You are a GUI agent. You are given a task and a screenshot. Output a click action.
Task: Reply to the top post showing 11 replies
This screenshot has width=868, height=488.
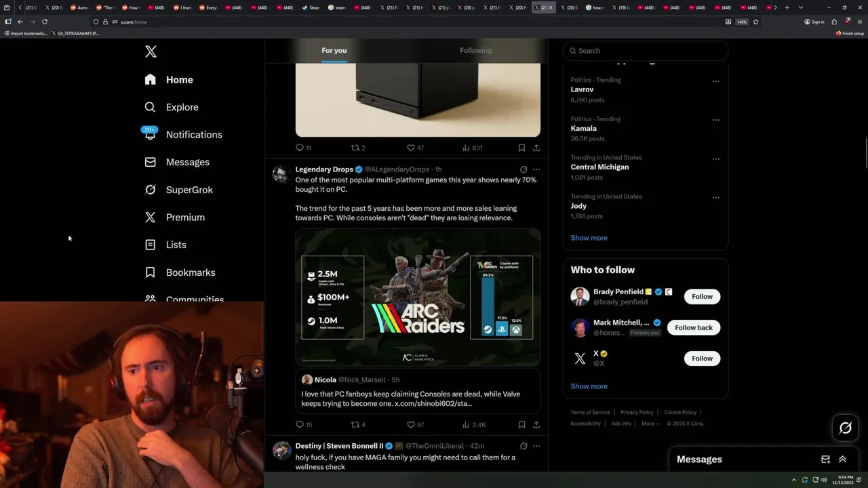[303, 147]
